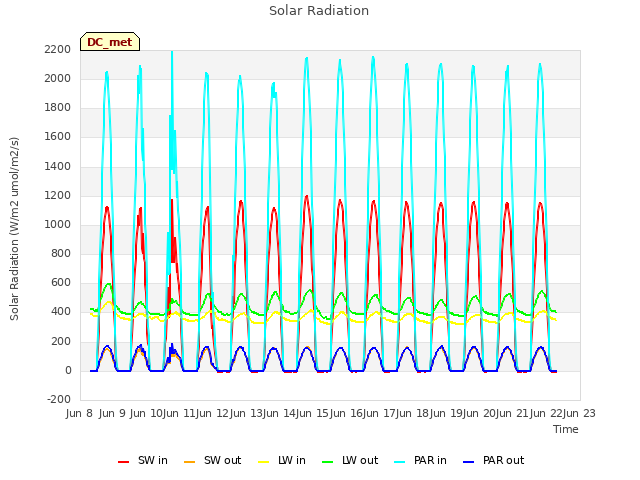Select the Solar Radiation chart title
This screenshot has width=640, height=480.
point(319,11)
